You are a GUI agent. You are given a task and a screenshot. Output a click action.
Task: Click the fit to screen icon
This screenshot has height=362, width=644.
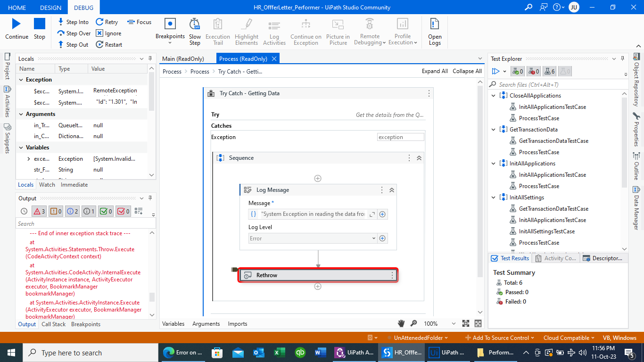pyautogui.click(x=466, y=324)
